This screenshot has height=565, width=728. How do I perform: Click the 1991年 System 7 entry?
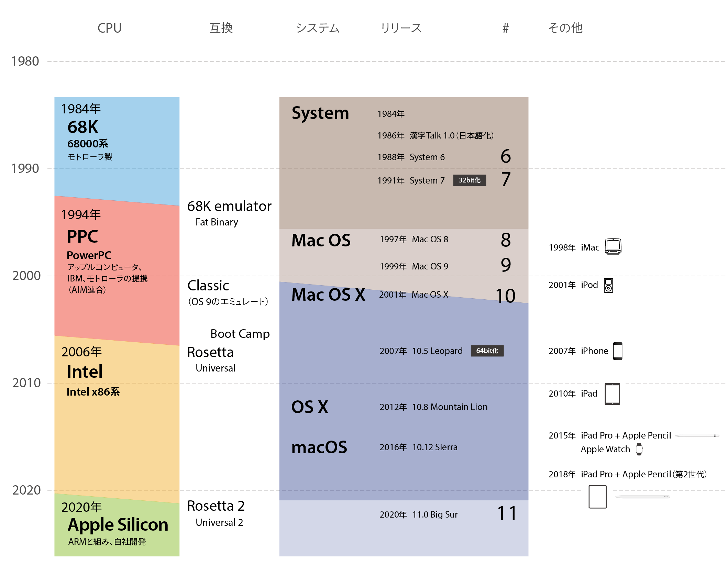coord(411,180)
